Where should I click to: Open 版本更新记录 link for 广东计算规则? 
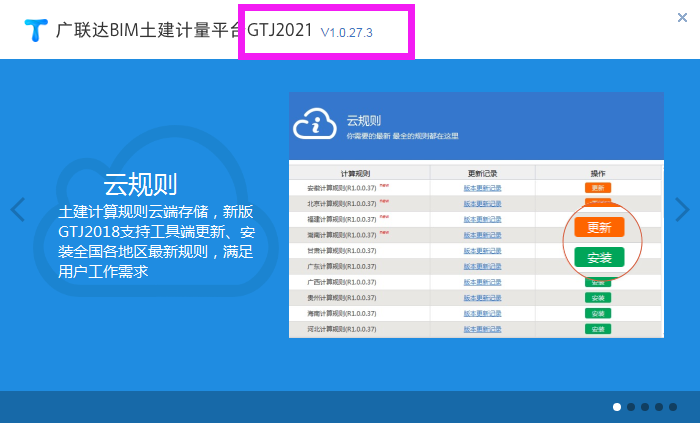point(482,266)
